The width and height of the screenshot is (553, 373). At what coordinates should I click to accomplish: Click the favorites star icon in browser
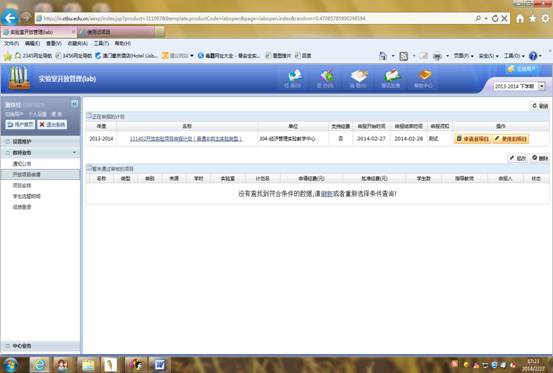click(533, 18)
